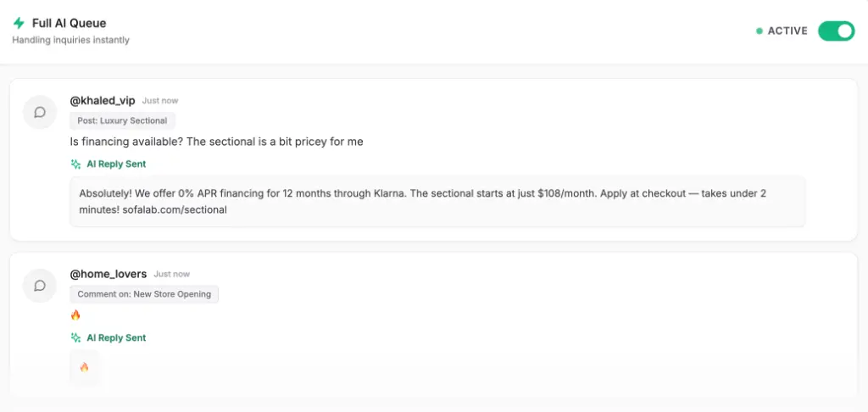The image size is (868, 412).
Task: Click the sparkle icon on home_lovers' AI reply
Action: (76, 337)
